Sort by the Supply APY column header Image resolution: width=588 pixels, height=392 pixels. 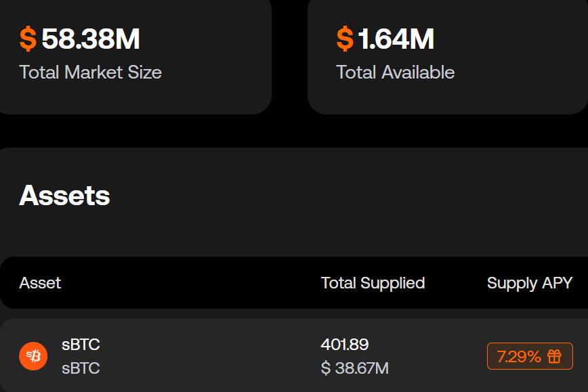click(x=530, y=283)
